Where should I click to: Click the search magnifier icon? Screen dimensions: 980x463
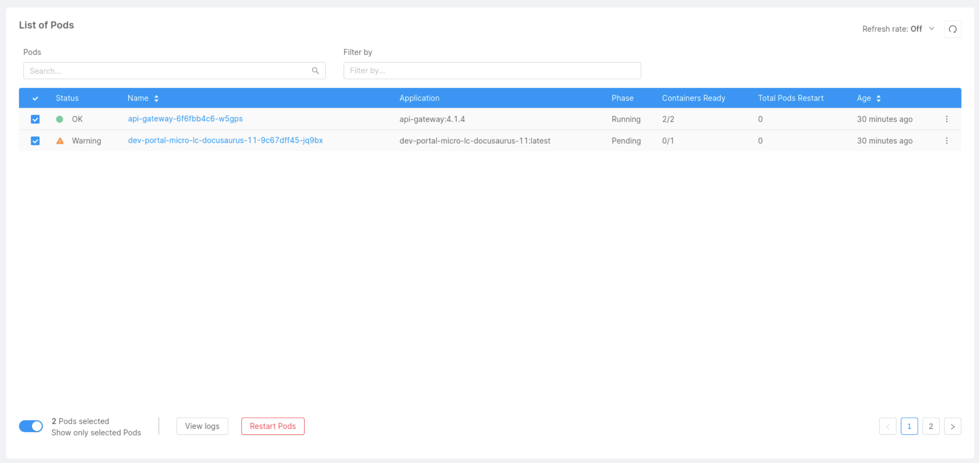tap(315, 71)
